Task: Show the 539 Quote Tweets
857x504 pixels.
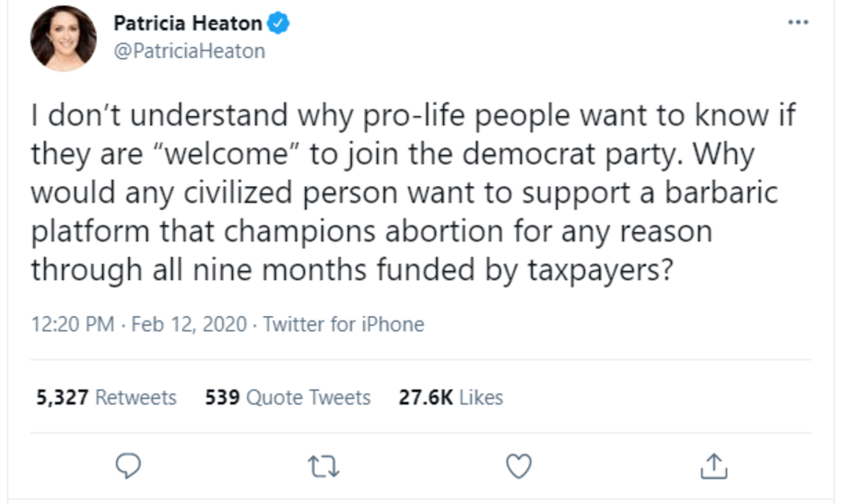Action: coord(288,397)
